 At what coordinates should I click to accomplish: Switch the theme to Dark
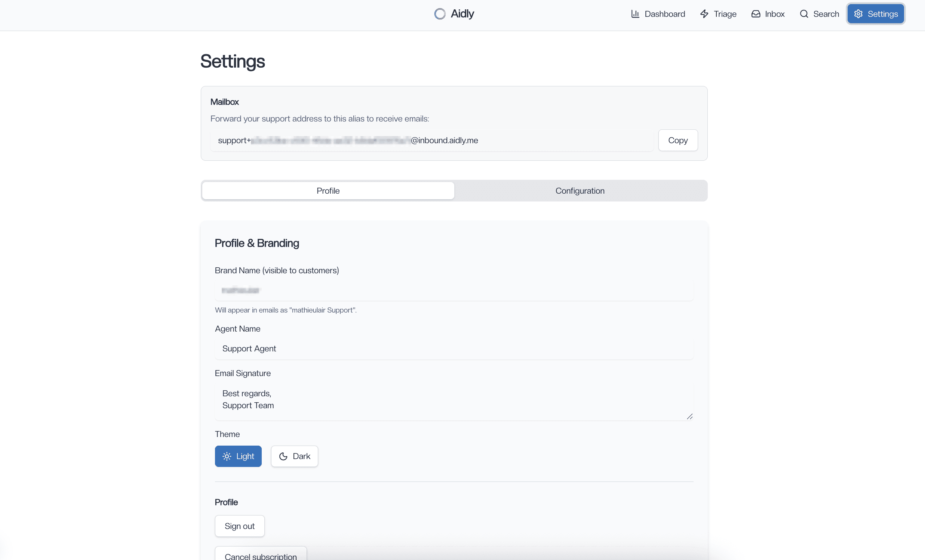pos(294,456)
